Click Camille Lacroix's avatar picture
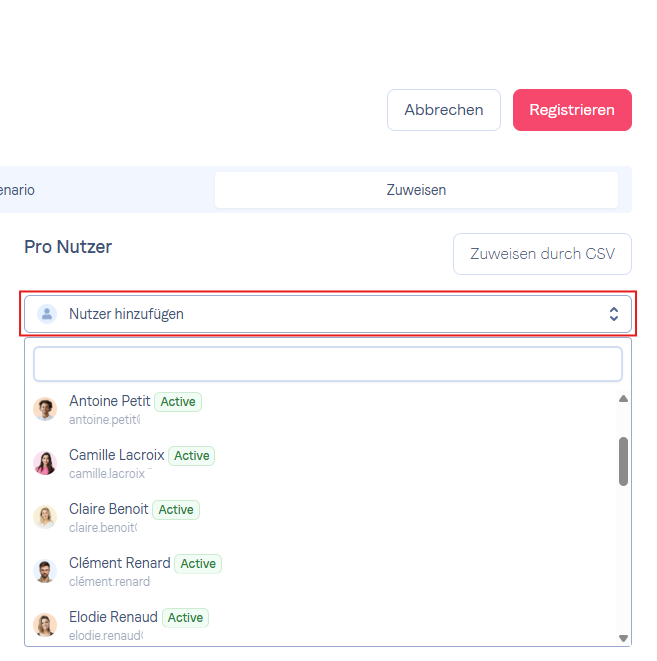This screenshot has height=661, width=657. click(x=45, y=463)
